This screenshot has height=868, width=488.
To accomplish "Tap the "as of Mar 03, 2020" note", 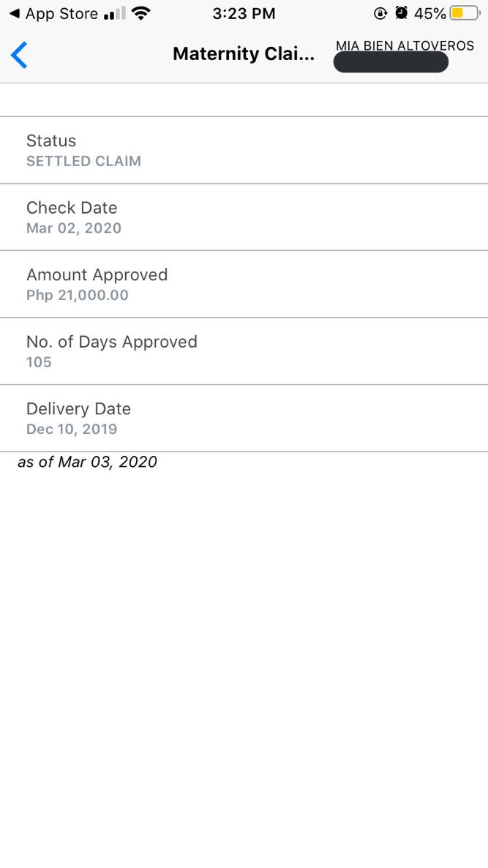I will tap(87, 462).
